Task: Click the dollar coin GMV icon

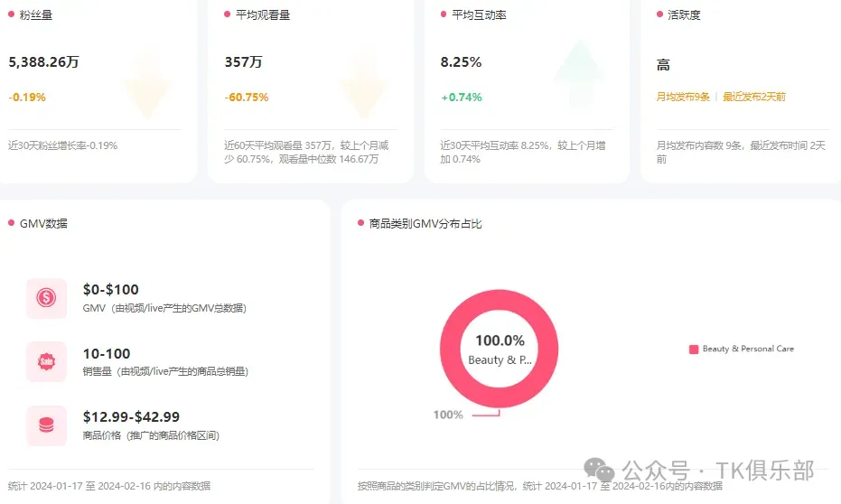Action: click(47, 297)
